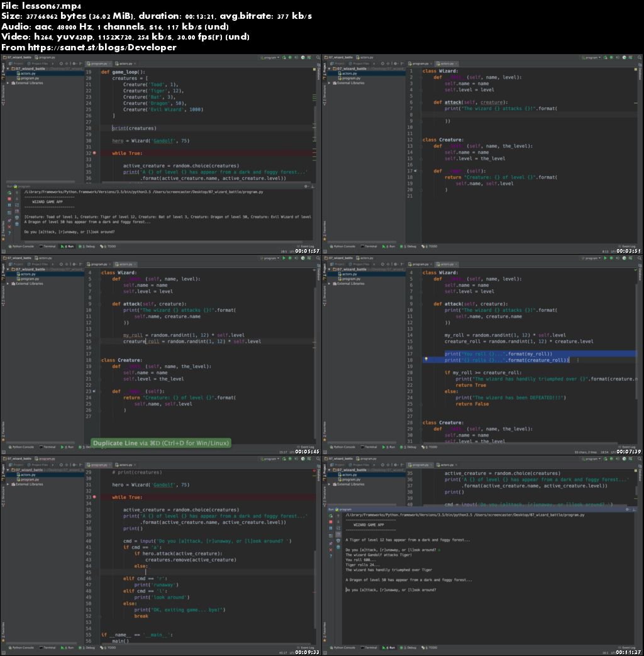Click the search magnifier in the 00:01:57 frame's top bar
644x656 pixels.
tap(318, 57)
